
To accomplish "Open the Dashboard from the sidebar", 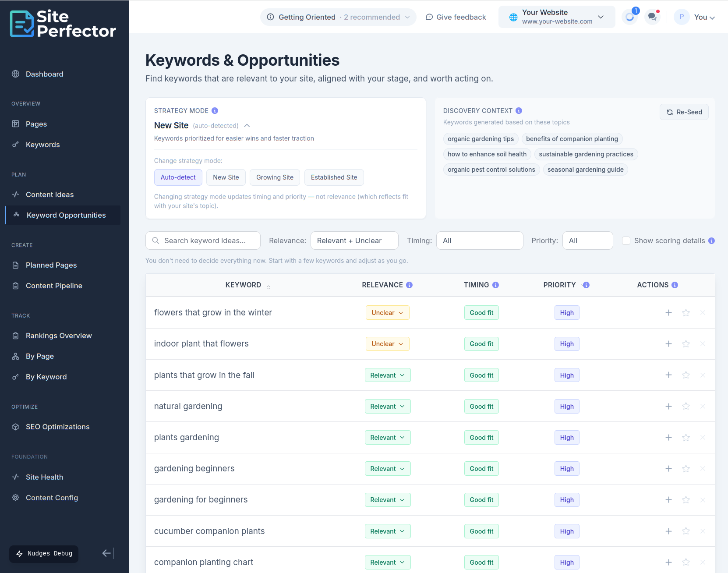I will [x=44, y=74].
